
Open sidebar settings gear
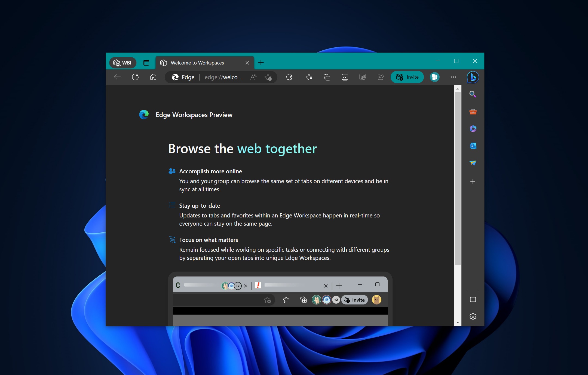tap(473, 316)
